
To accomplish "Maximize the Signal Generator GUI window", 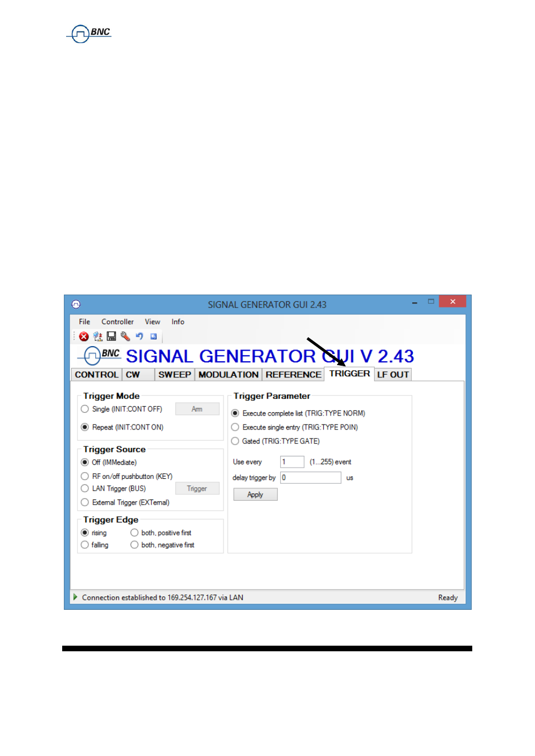I will 431,302.
